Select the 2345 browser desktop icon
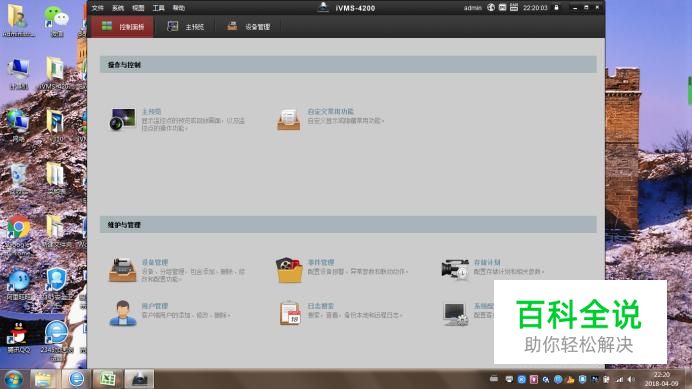 (x=56, y=340)
